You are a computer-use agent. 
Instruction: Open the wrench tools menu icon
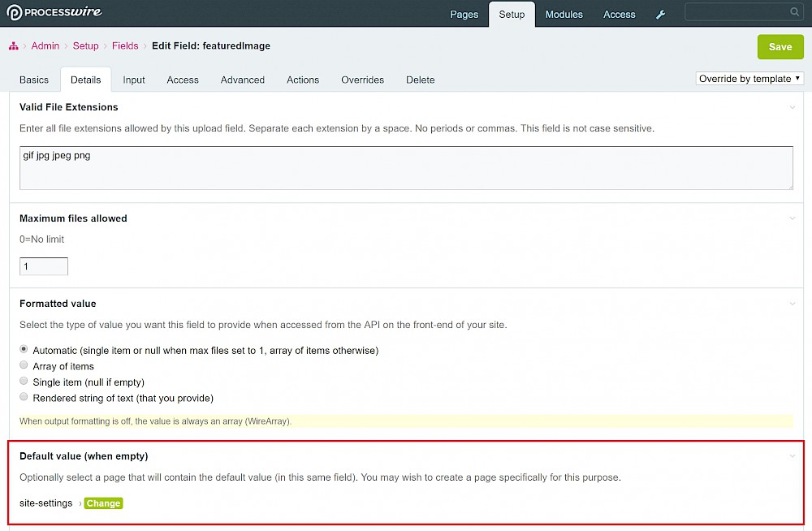[660, 15]
